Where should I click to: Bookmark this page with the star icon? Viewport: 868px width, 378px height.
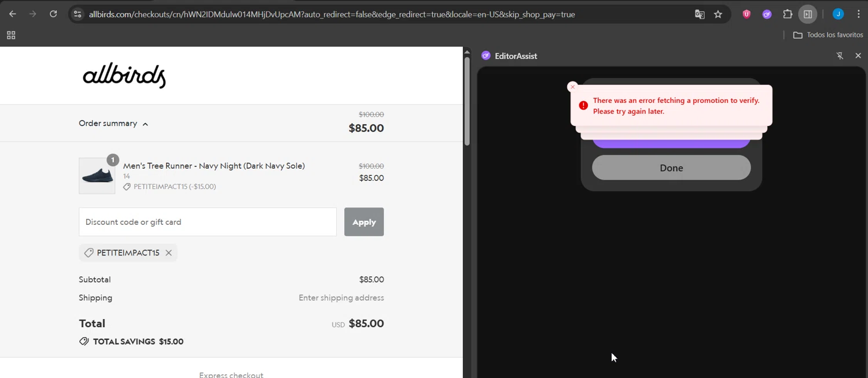pyautogui.click(x=718, y=14)
